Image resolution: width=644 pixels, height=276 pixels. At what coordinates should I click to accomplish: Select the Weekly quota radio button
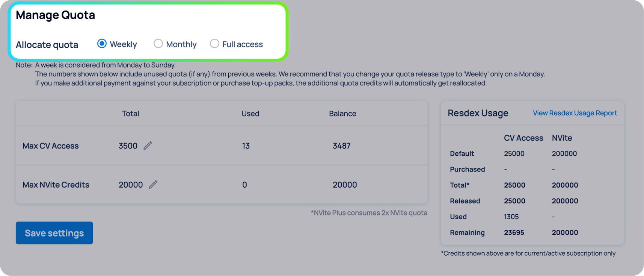click(102, 44)
